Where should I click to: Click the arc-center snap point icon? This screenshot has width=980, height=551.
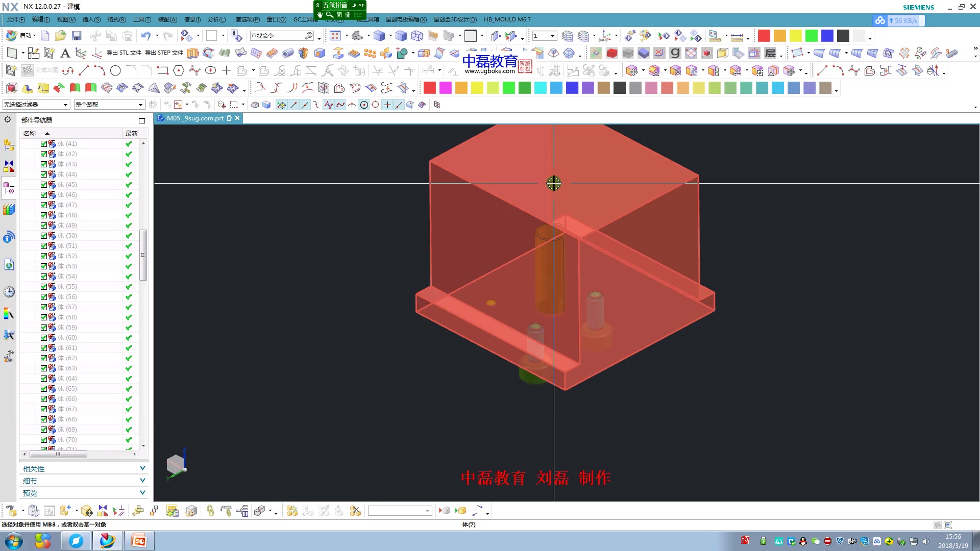tap(364, 105)
